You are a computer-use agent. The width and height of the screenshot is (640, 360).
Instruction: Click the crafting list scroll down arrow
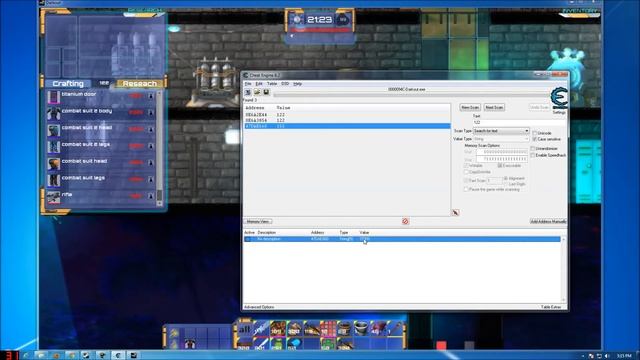point(159,203)
